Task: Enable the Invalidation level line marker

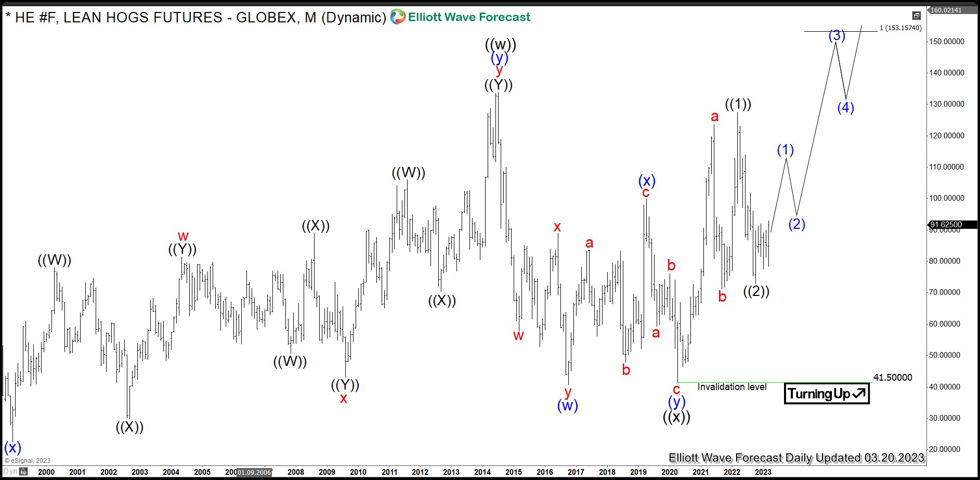Action: click(x=732, y=387)
